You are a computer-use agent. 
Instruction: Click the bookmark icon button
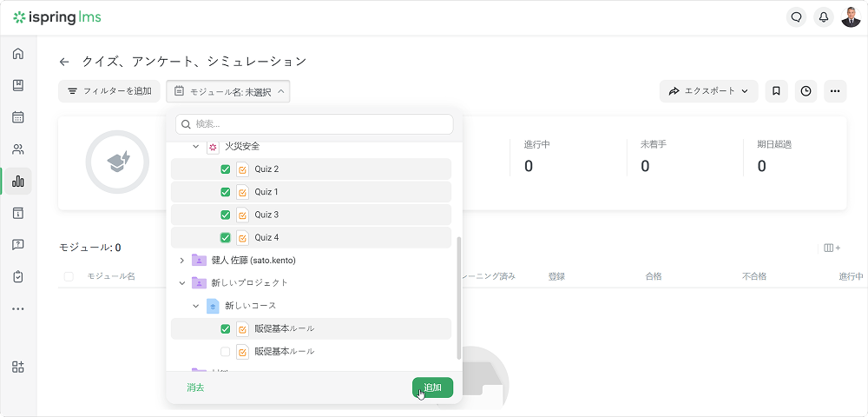coord(777,90)
